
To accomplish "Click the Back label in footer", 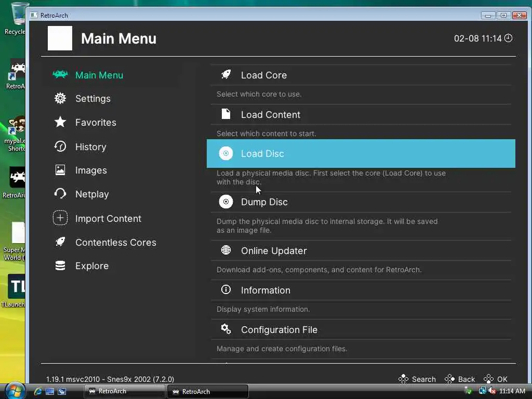I will pos(467,379).
